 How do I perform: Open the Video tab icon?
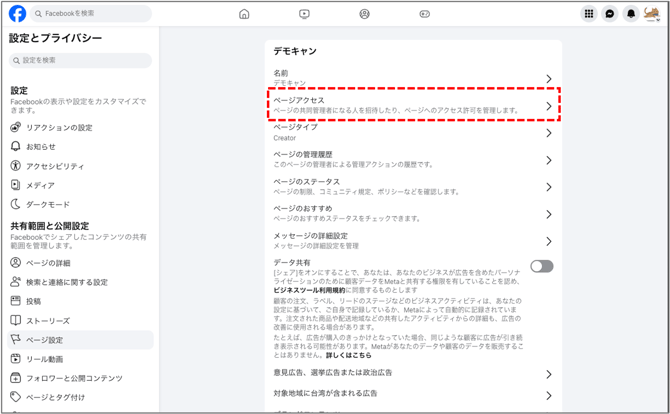[304, 14]
